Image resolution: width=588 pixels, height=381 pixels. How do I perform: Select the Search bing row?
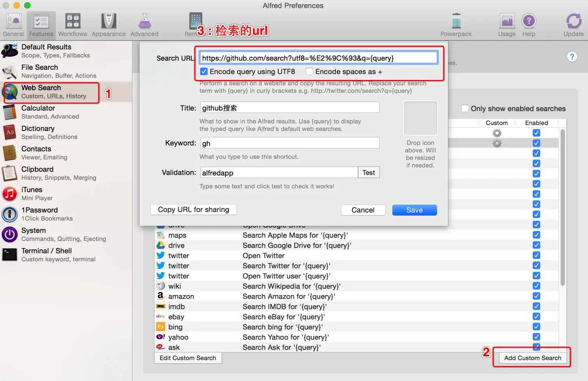(356, 327)
